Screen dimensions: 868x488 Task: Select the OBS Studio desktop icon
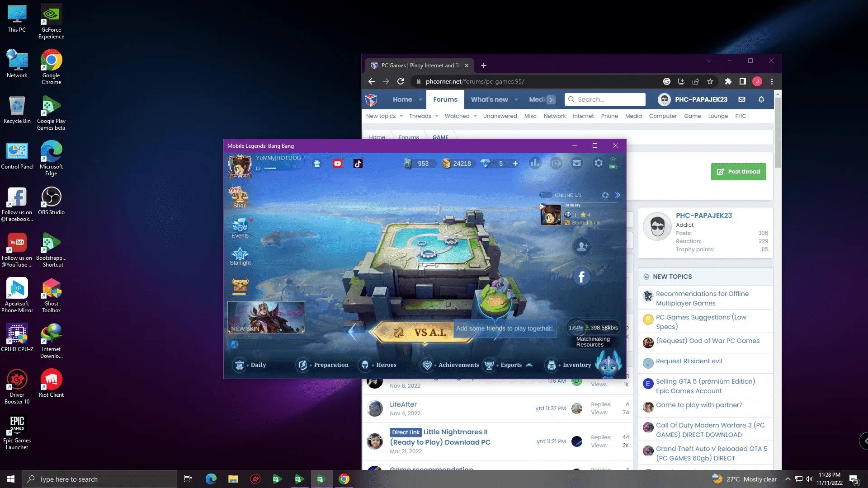click(51, 201)
